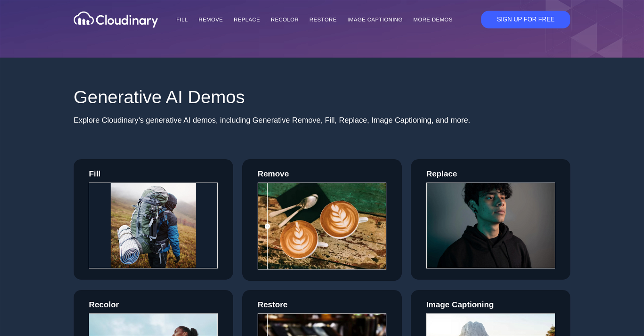The image size is (644, 336).
Task: Select the Replace card heading
Action: click(442, 174)
